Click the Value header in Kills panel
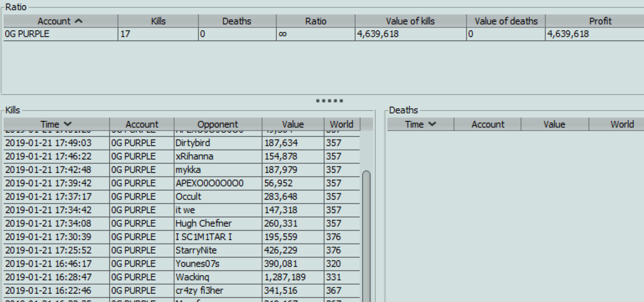The height and width of the screenshot is (302, 644). [293, 124]
